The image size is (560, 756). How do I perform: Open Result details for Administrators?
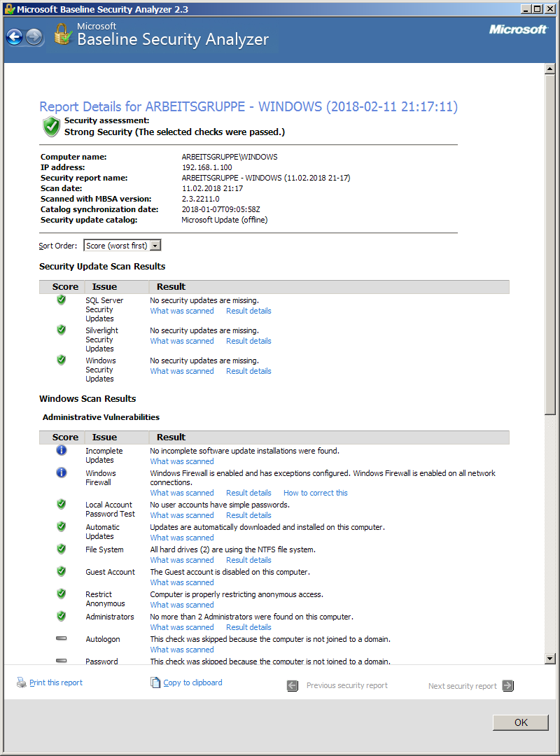(248, 627)
